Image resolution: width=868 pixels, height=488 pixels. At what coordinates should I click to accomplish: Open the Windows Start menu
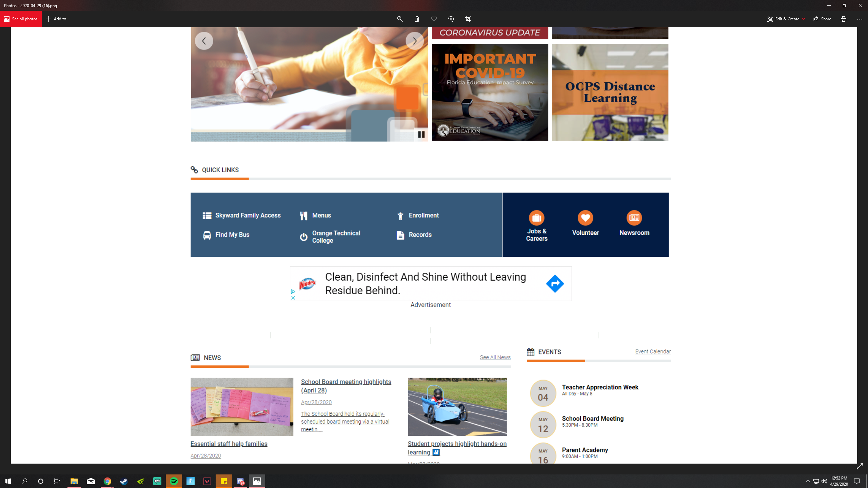[x=8, y=481]
